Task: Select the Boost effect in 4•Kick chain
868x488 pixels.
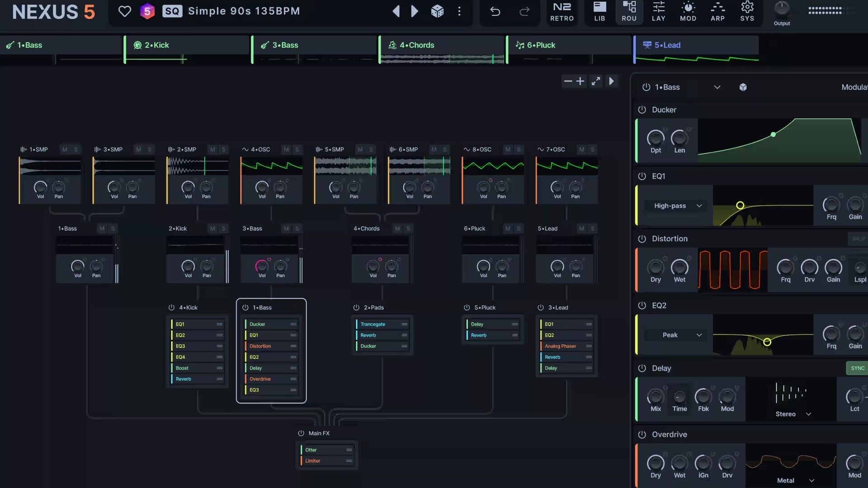Action: tap(198, 368)
